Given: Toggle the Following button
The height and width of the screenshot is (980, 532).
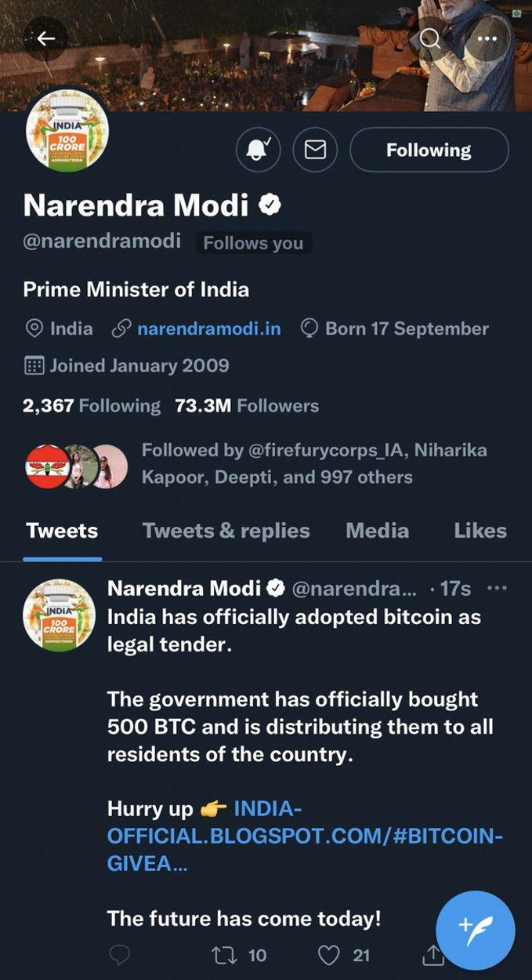Looking at the screenshot, I should 429,150.
